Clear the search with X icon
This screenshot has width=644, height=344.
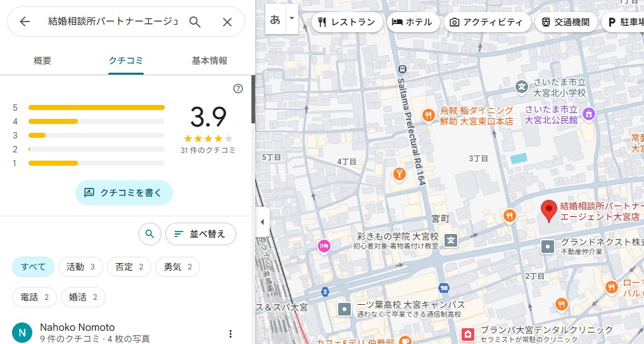click(227, 22)
